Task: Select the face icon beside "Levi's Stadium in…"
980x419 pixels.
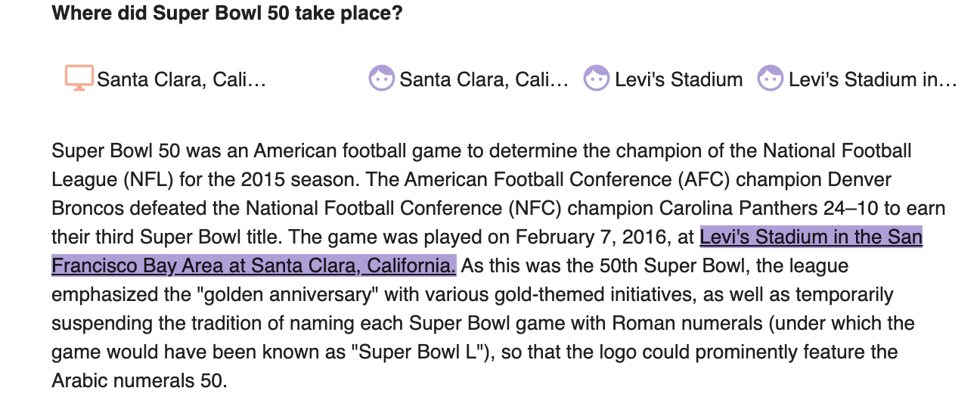Action: (x=771, y=79)
